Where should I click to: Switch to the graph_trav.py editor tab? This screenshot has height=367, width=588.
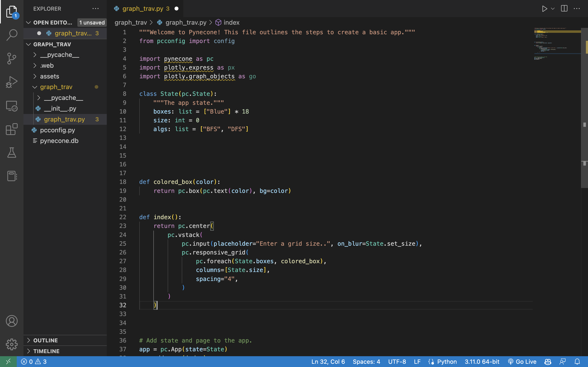(143, 9)
